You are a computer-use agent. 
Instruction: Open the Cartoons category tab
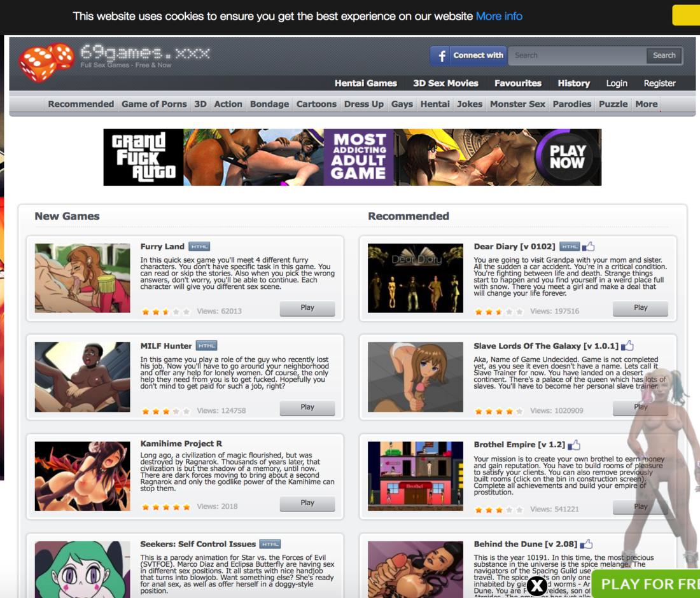click(316, 104)
